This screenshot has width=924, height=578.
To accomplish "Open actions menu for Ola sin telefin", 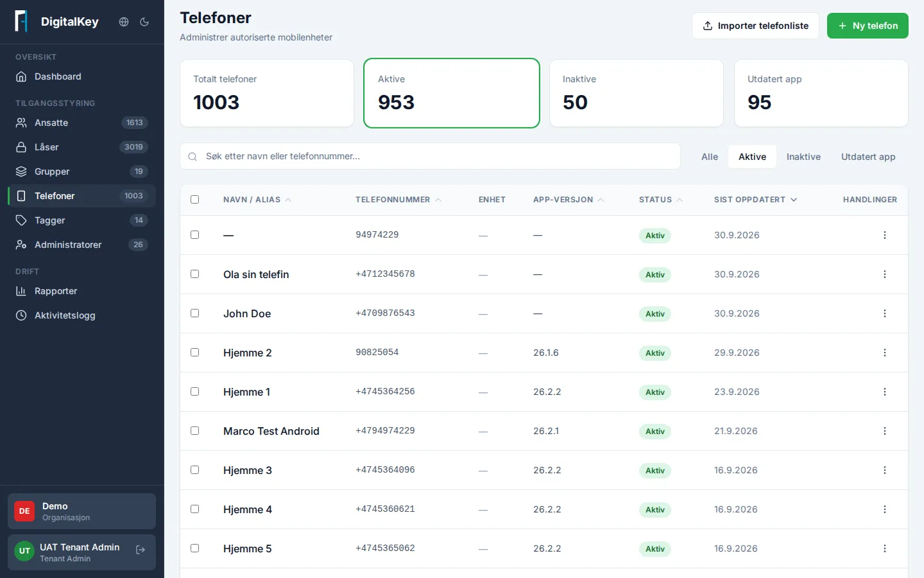I will (885, 274).
